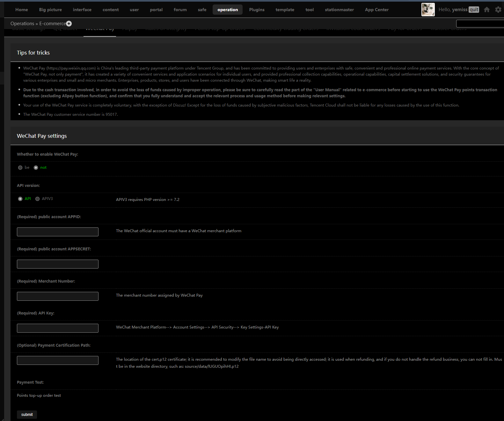This screenshot has height=421, width=504.
Task: Click the quit button
Action: 474,10
